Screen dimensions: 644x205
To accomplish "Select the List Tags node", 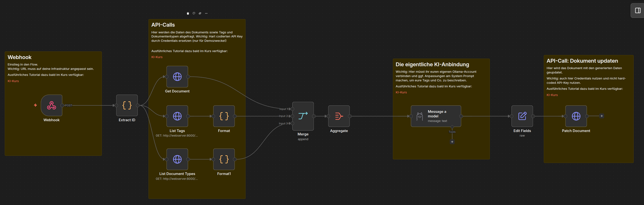I will (177, 116).
